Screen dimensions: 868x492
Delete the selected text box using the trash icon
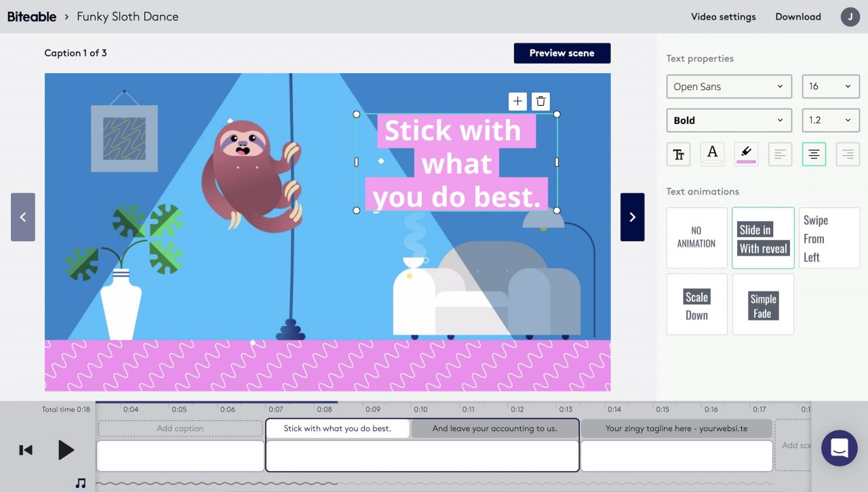coord(540,101)
